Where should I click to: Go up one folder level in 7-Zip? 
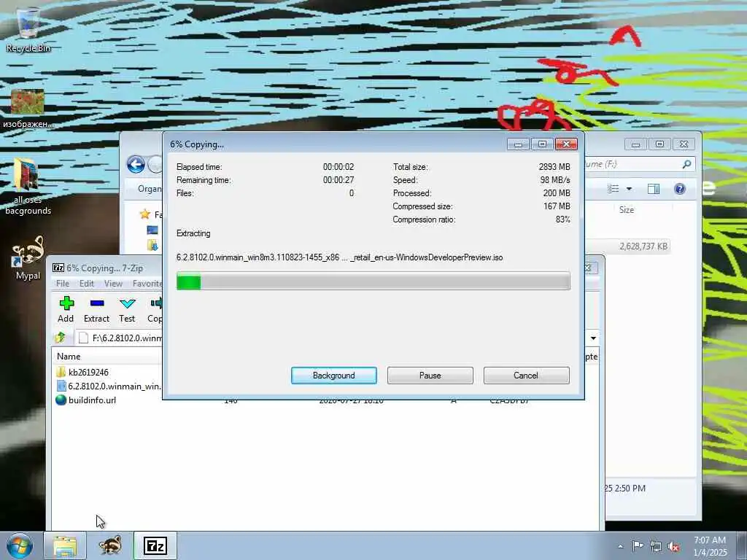pyautogui.click(x=61, y=338)
